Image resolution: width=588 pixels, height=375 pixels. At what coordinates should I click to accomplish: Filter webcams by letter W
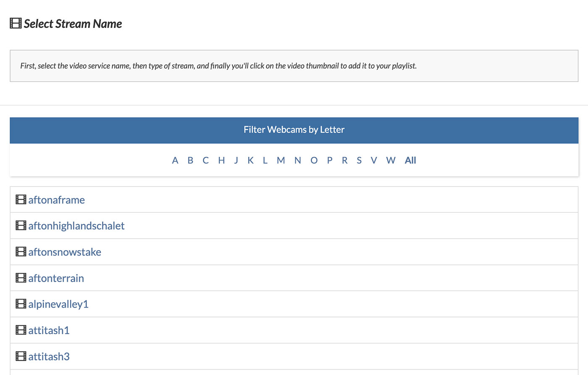tap(391, 160)
